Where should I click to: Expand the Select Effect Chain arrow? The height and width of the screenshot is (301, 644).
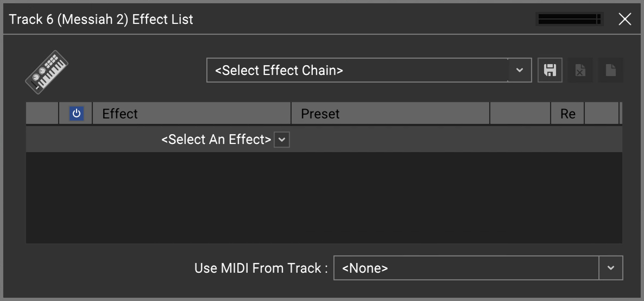pos(519,70)
